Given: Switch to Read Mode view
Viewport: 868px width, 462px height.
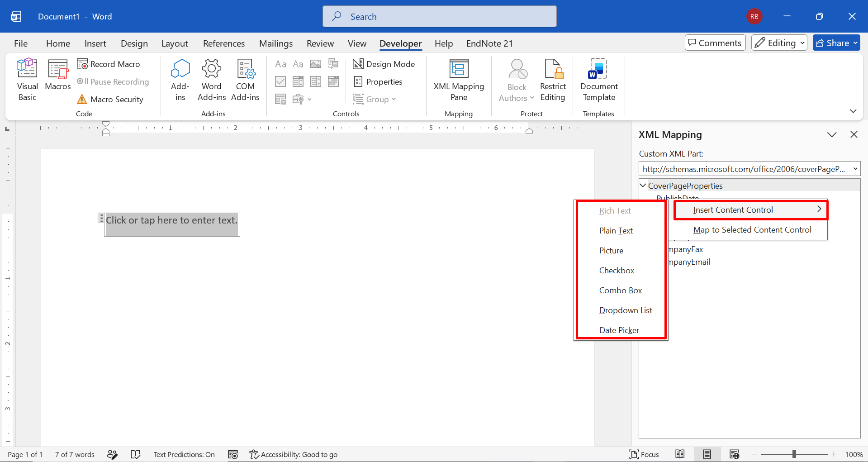Looking at the screenshot, I should [680, 454].
